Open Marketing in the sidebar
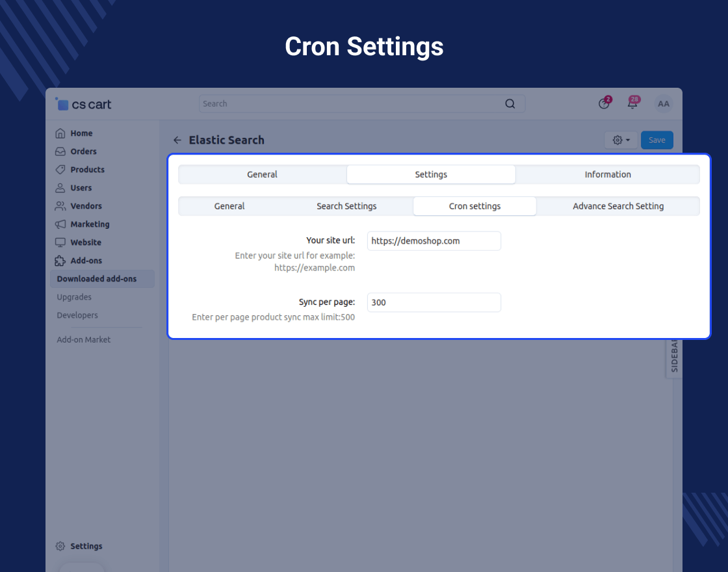This screenshot has height=572, width=728. pyautogui.click(x=90, y=224)
